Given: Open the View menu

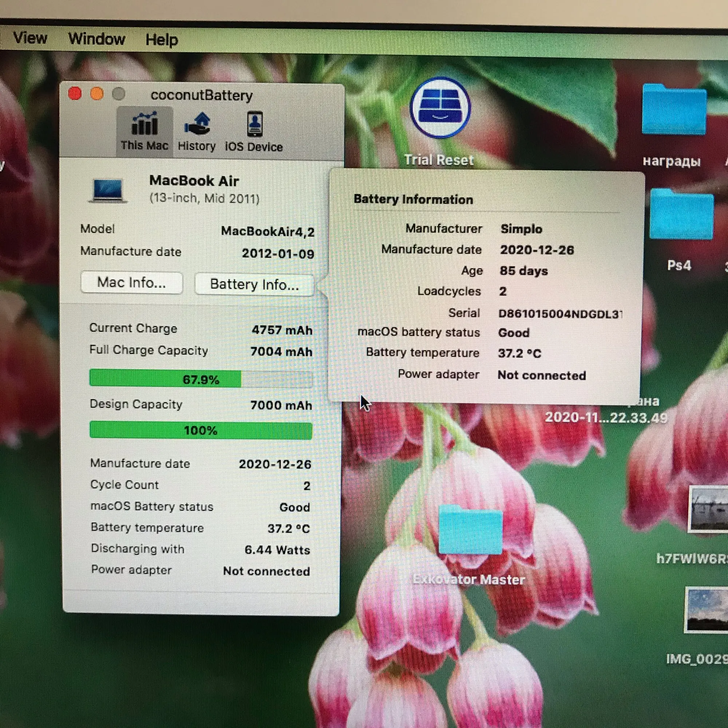Looking at the screenshot, I should coord(30,38).
